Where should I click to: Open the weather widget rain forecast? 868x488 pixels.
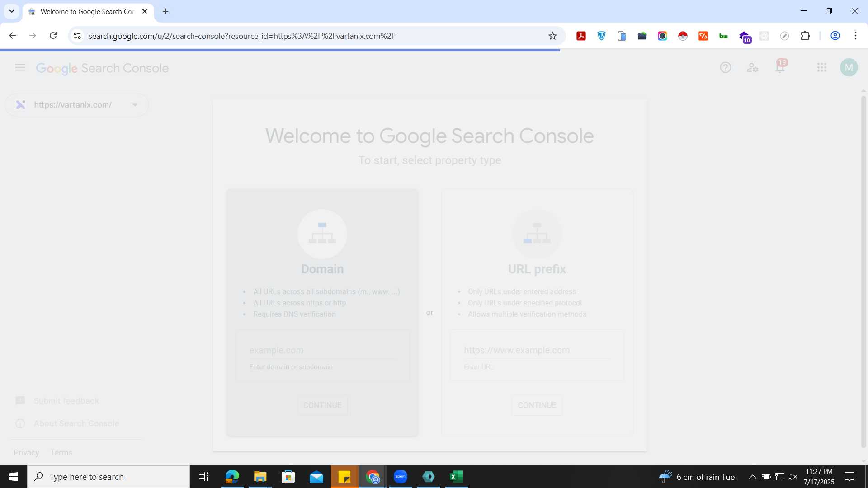697,477
